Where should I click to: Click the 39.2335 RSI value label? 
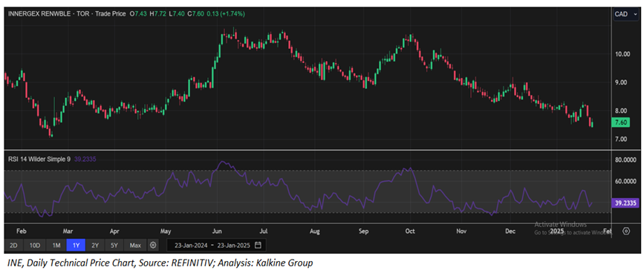tap(626, 203)
